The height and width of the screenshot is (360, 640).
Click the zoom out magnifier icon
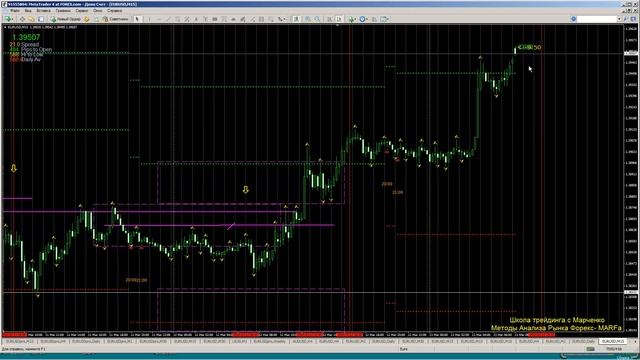pos(317,19)
